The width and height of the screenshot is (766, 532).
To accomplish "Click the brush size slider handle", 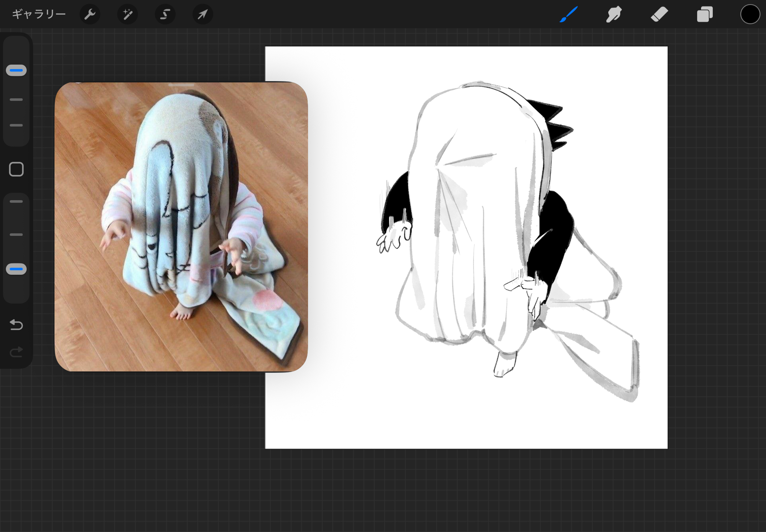I will (16, 70).
